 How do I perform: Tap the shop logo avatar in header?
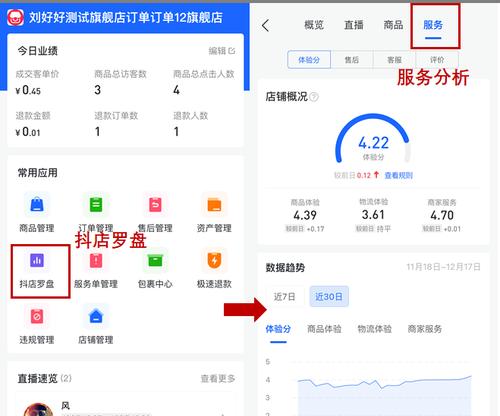(15, 17)
